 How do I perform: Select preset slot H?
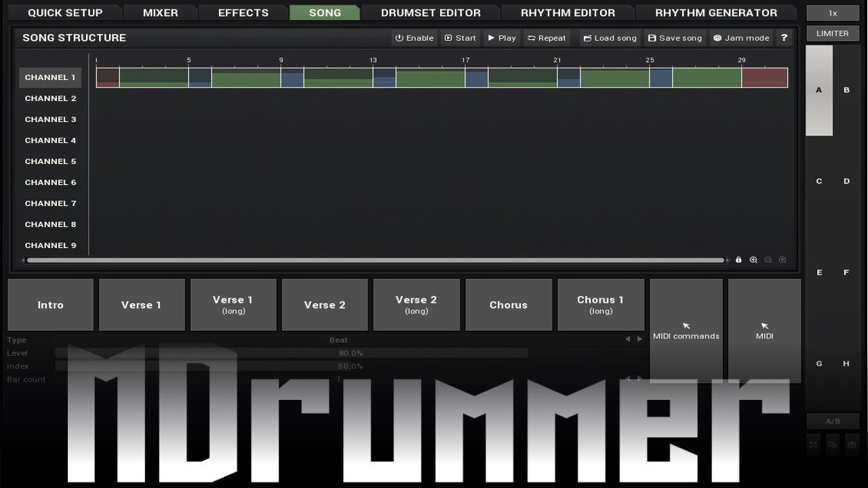pyautogui.click(x=846, y=363)
